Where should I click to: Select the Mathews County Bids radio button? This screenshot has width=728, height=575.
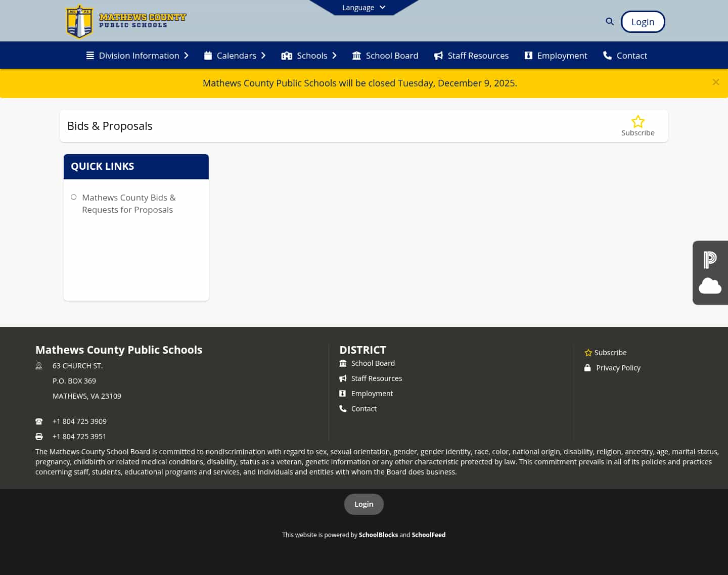tap(73, 197)
